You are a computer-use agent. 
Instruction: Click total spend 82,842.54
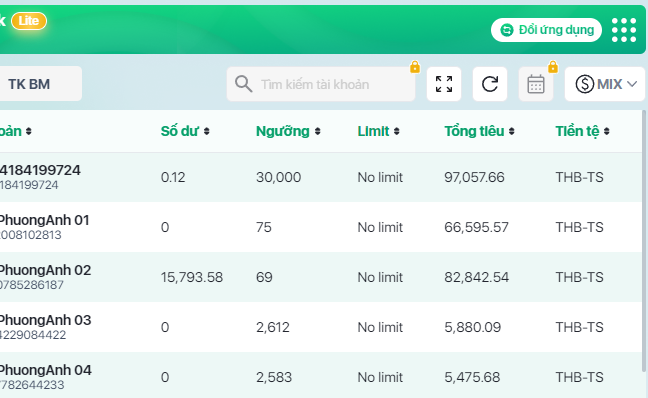point(476,277)
